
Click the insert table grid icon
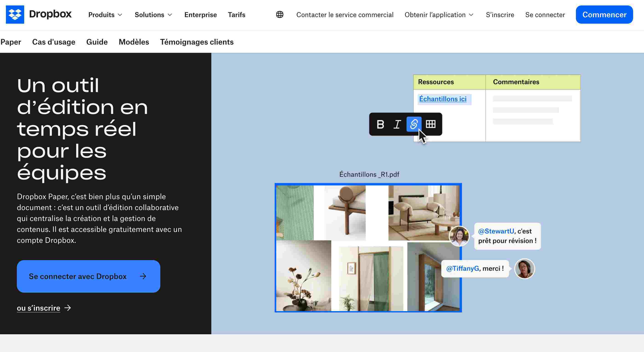tap(430, 124)
